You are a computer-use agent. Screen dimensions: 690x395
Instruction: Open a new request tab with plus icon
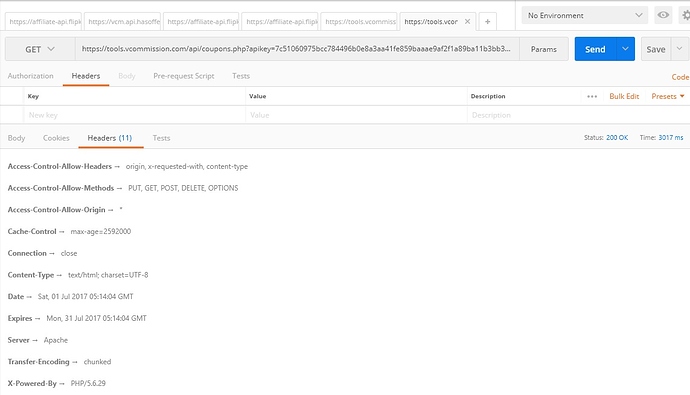487,22
